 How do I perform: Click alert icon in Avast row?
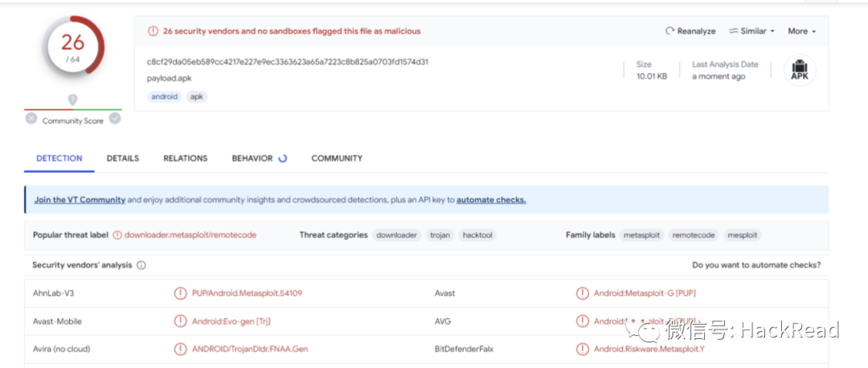[583, 293]
